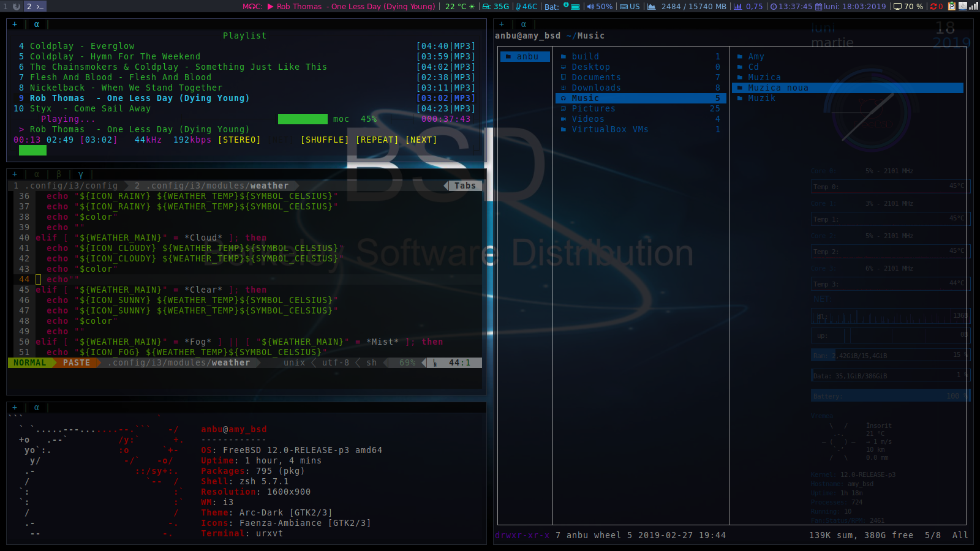This screenshot has height=551, width=980.
Task: Click the VirtualBox VMs folder icon in ranger
Action: point(563,129)
